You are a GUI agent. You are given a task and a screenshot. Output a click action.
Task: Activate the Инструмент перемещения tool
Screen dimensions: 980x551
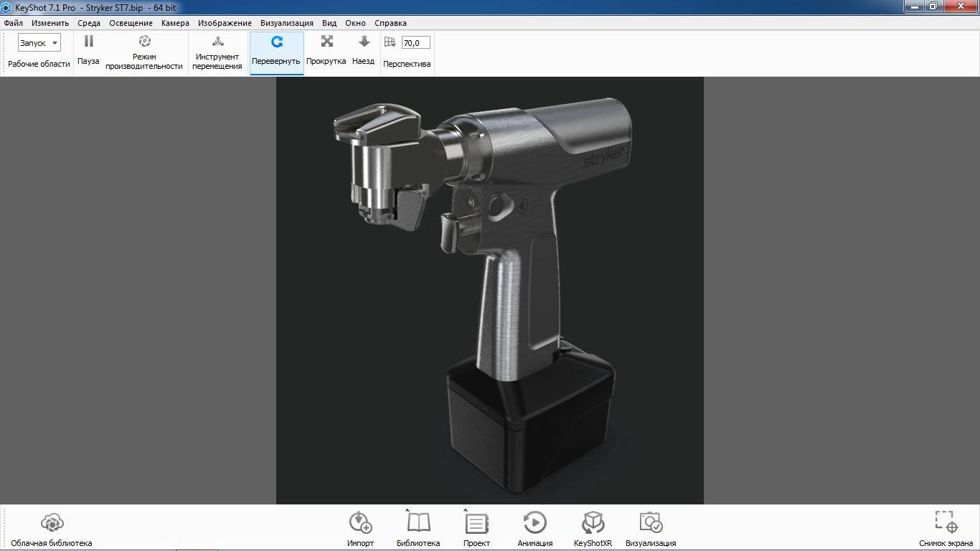pyautogui.click(x=217, y=52)
